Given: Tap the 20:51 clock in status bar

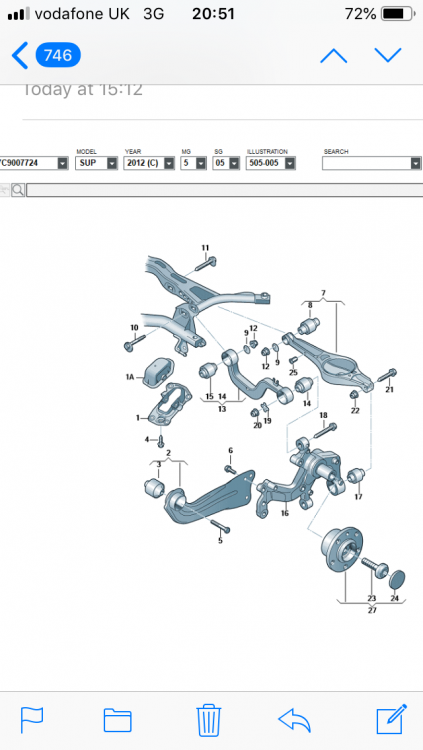Looking at the screenshot, I should coord(213,14).
